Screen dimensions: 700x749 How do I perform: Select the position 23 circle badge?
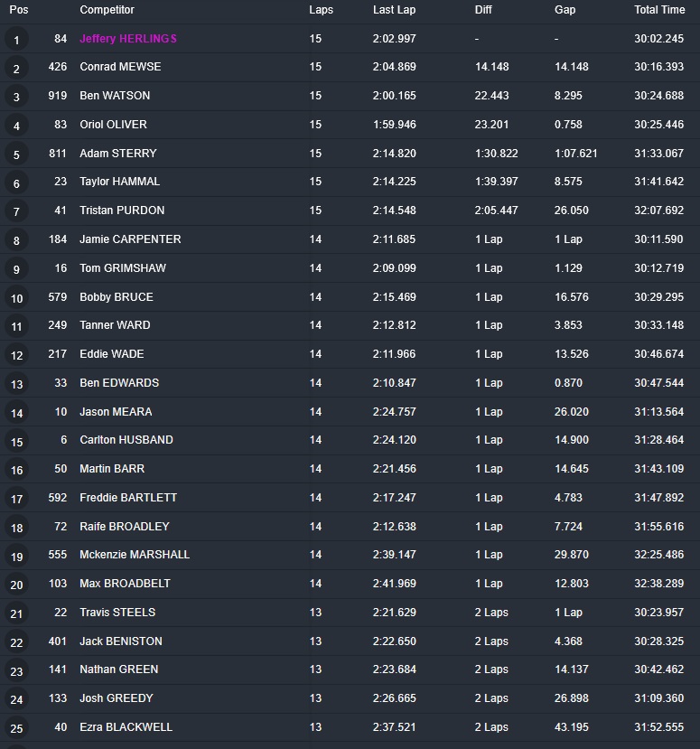(16, 670)
